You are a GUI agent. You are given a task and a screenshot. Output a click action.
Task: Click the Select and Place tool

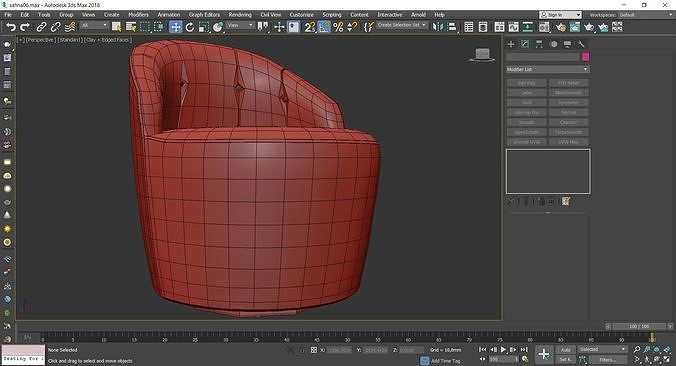coord(219,27)
